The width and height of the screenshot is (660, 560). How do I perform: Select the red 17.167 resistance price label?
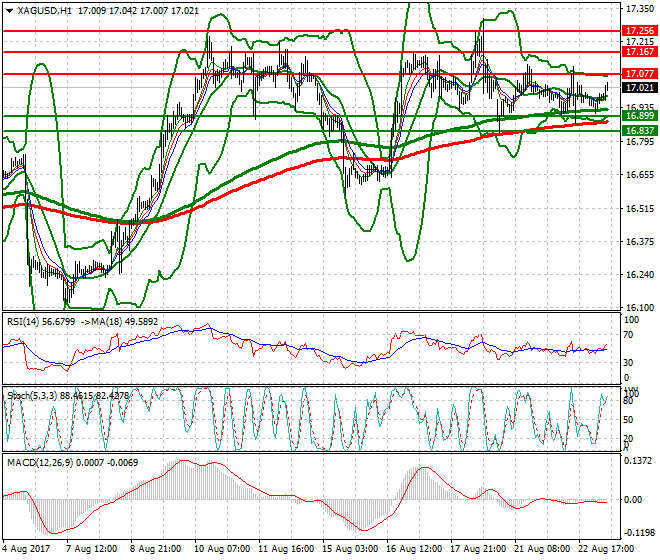(x=639, y=52)
